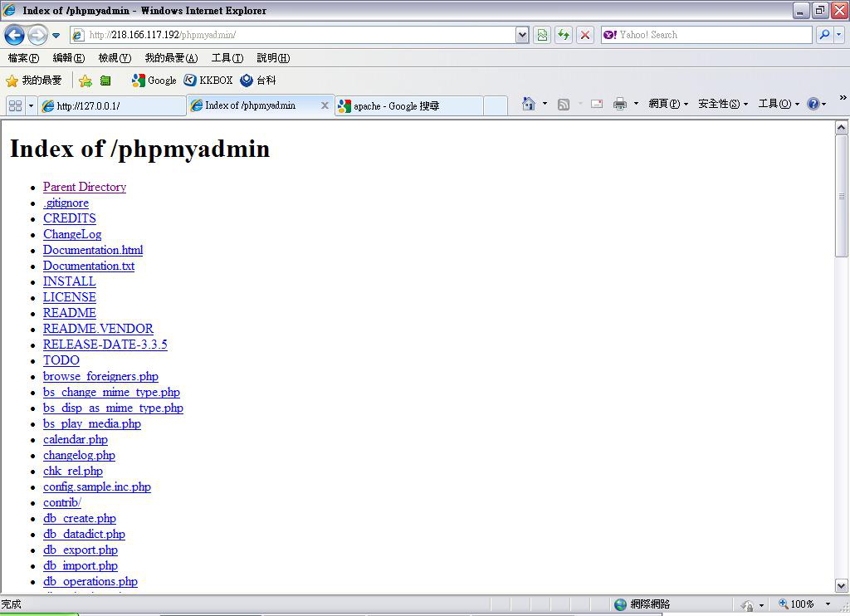
Task: Open the README.VENDOR link
Action: (98, 329)
